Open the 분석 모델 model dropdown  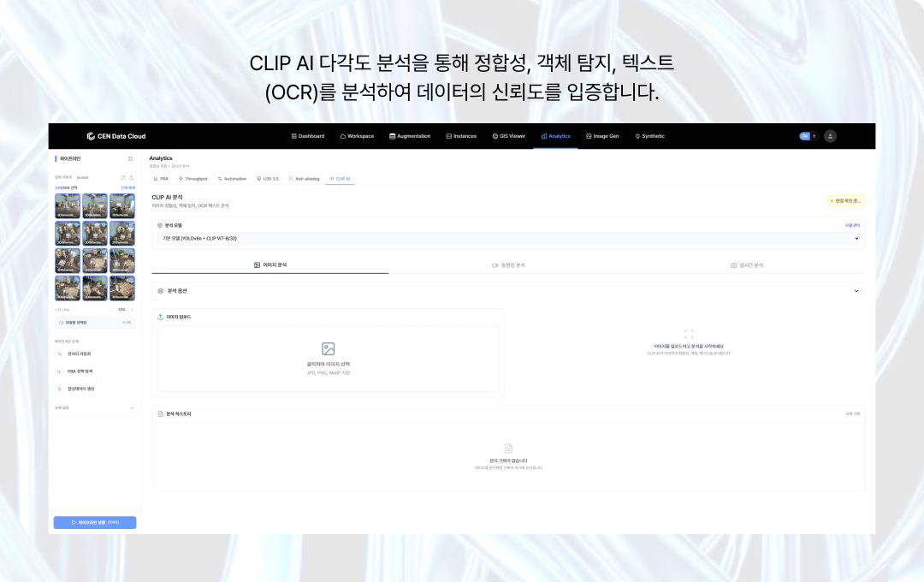pos(508,238)
